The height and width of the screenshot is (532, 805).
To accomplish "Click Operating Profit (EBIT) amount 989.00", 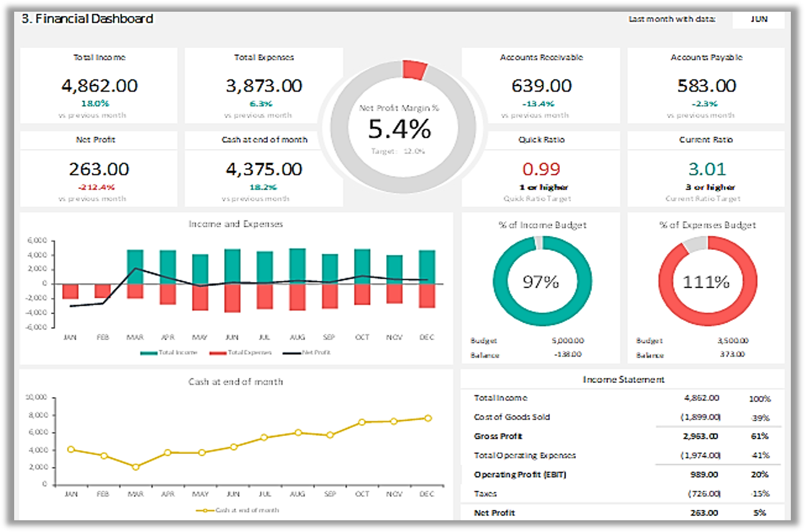I will [x=705, y=475].
